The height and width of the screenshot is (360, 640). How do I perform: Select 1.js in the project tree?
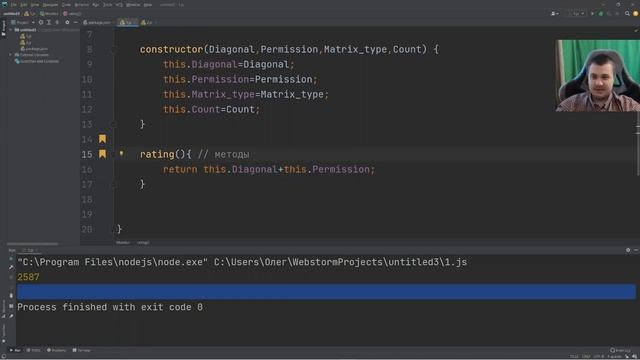pos(26,36)
